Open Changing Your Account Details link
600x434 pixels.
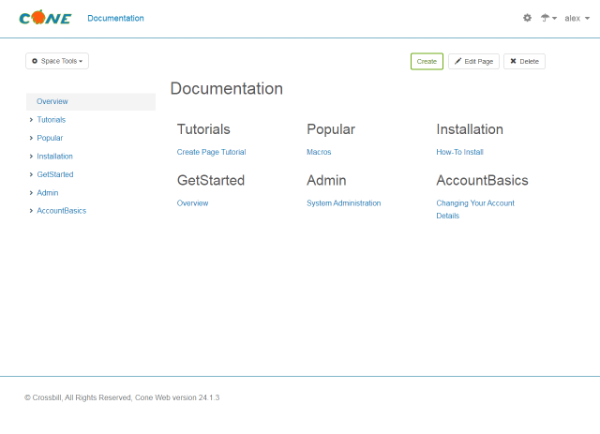(x=475, y=209)
